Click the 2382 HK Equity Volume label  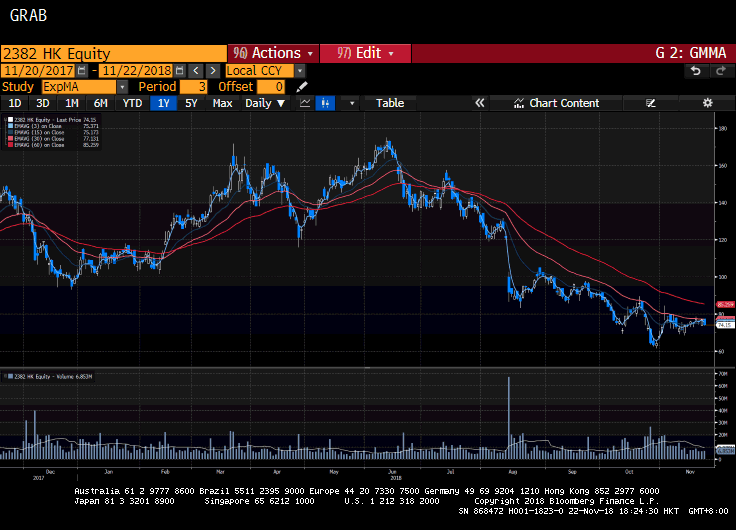pos(53,376)
